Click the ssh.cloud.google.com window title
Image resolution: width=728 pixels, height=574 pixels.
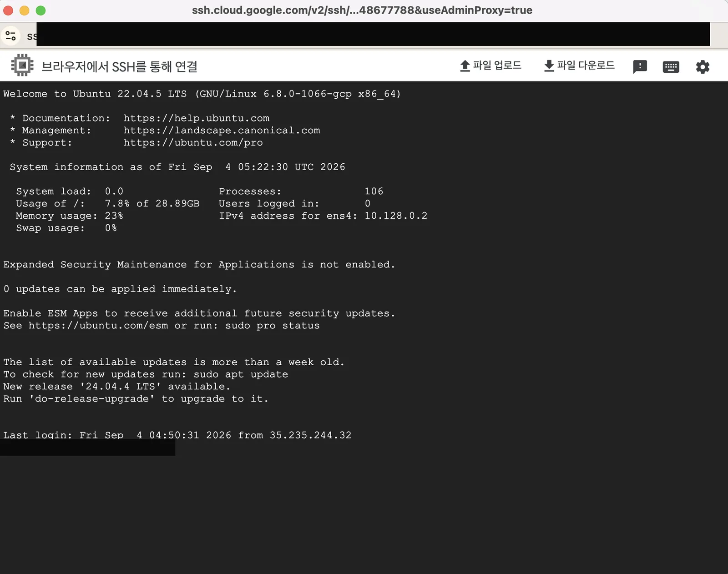362,10
